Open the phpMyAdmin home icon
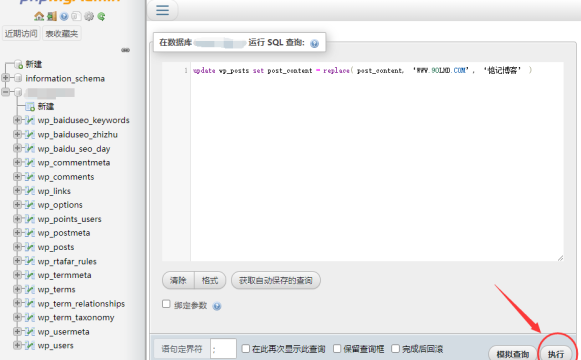581x360 pixels. [x=39, y=16]
